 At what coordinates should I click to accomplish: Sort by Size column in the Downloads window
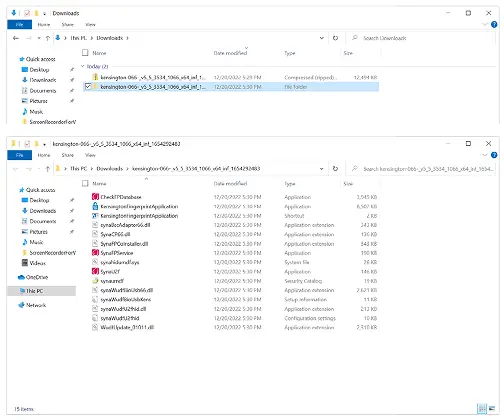click(348, 53)
